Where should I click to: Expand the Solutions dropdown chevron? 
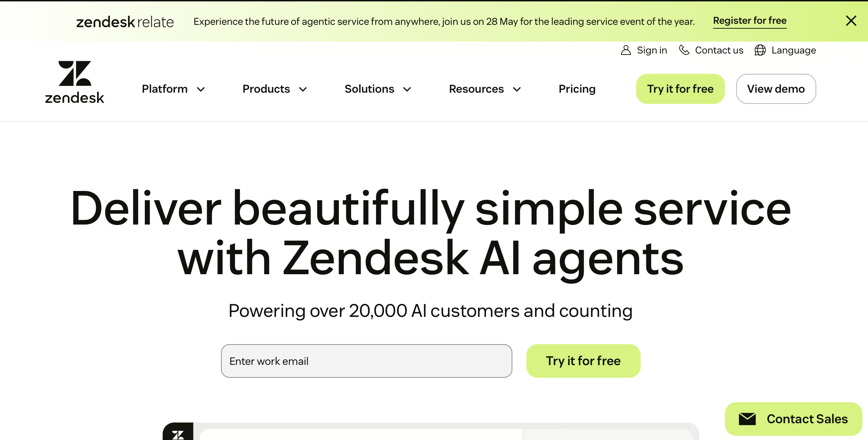click(407, 89)
